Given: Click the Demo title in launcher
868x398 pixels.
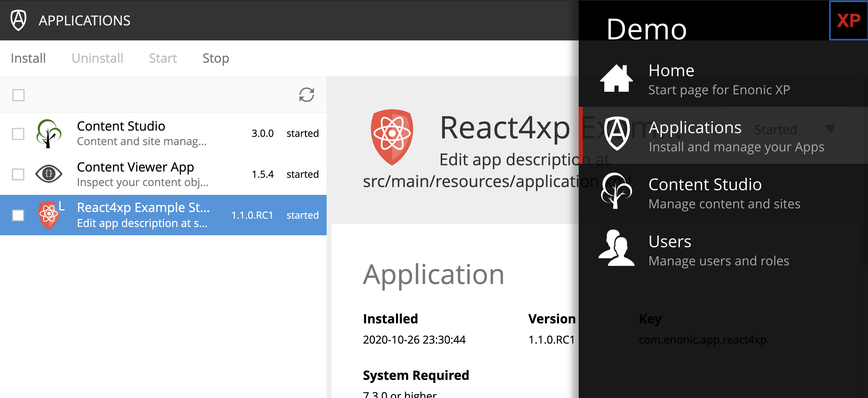Looking at the screenshot, I should [647, 29].
